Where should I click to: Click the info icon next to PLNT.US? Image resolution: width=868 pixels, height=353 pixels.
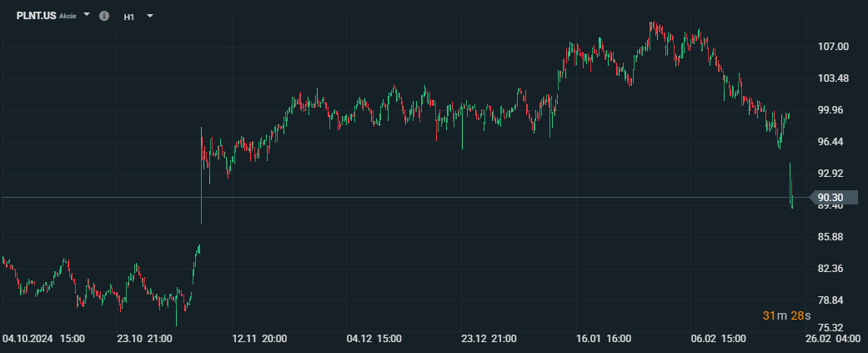coord(104,16)
